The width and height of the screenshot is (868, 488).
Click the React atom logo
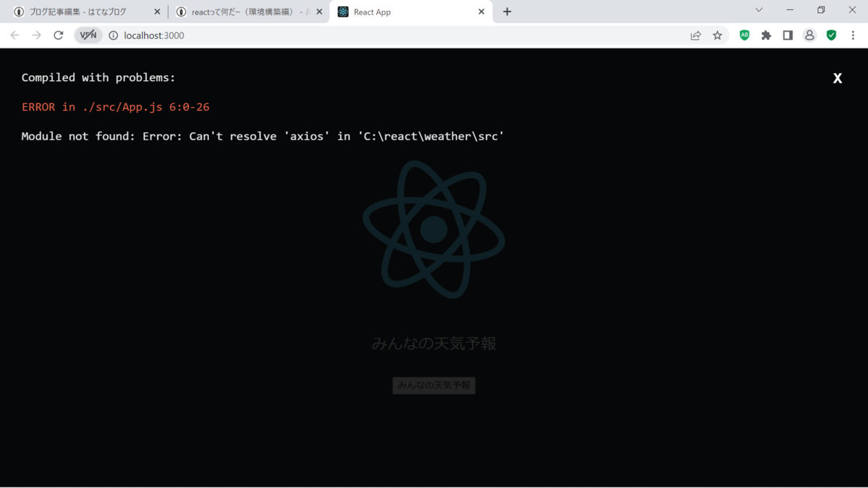(434, 229)
